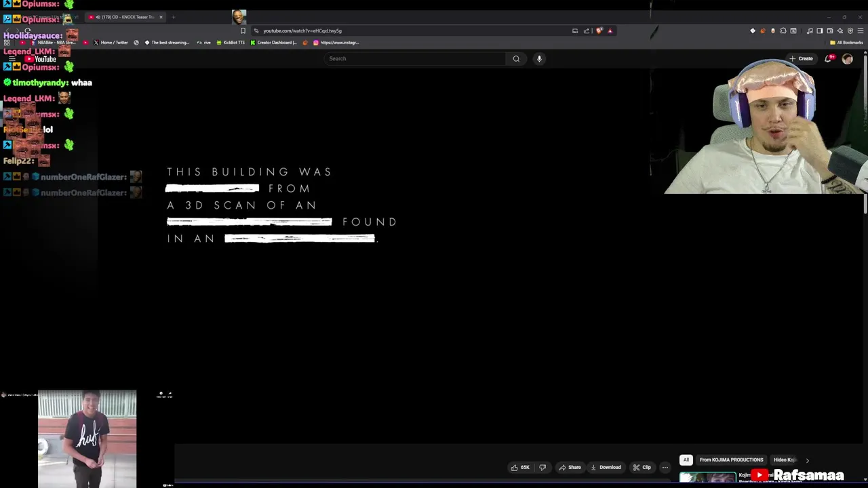Open browser hamburger main menu

point(861,30)
